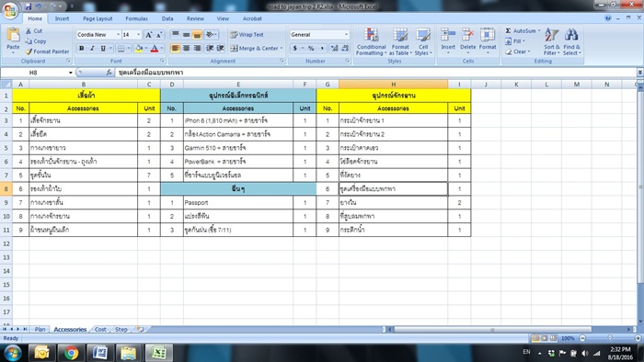Open the Sort & Filter tool

pyautogui.click(x=551, y=41)
